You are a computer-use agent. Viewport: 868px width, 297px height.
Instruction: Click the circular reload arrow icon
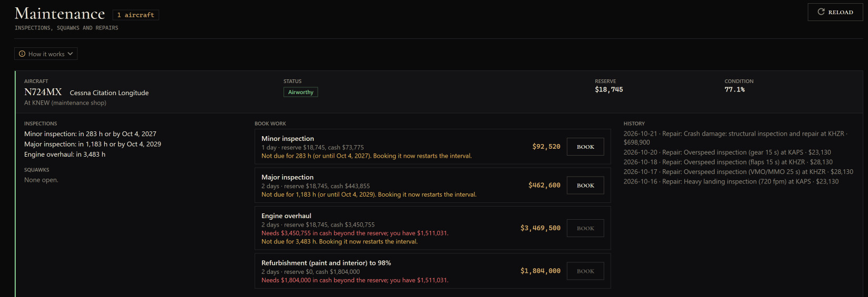click(821, 12)
